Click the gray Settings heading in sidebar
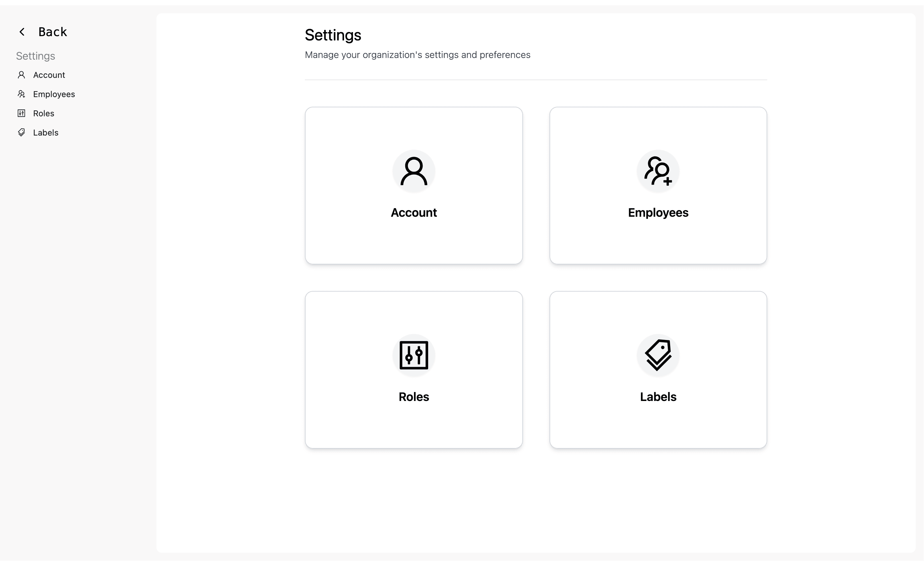Screen dimensions: 924x566 (x=35, y=56)
